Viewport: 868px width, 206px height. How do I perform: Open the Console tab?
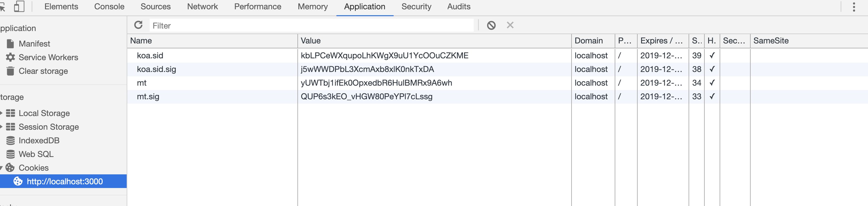(109, 7)
